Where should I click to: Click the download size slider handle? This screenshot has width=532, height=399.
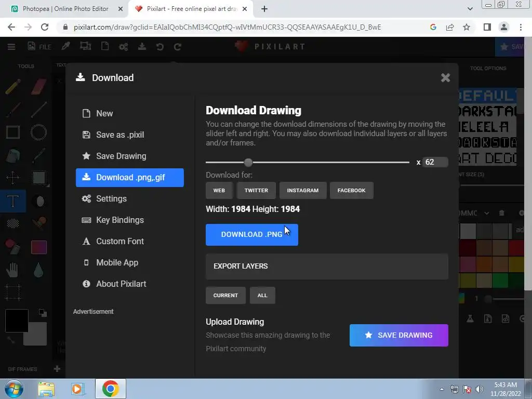point(248,163)
